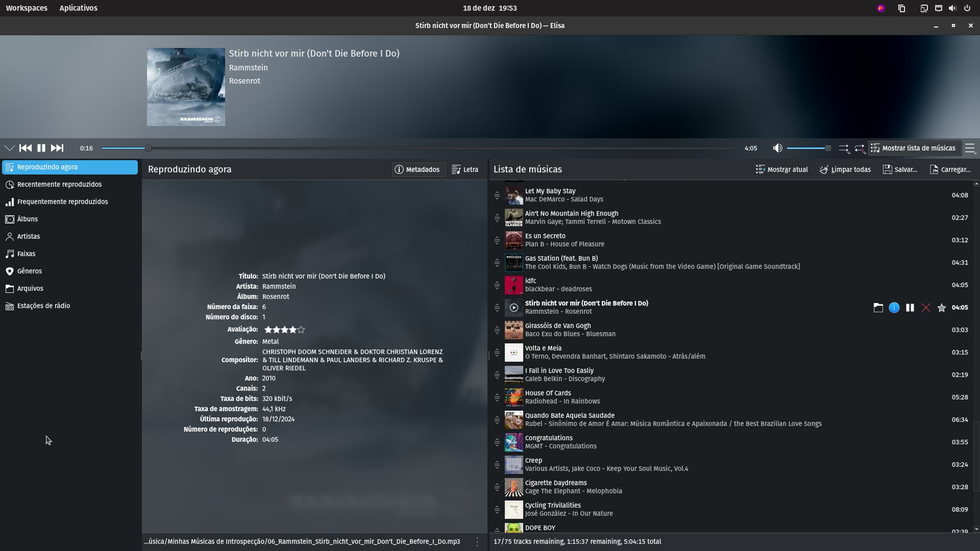Pause Stirb nicht vor mir from playlist row
This screenshot has height=551, width=980.
910,308
